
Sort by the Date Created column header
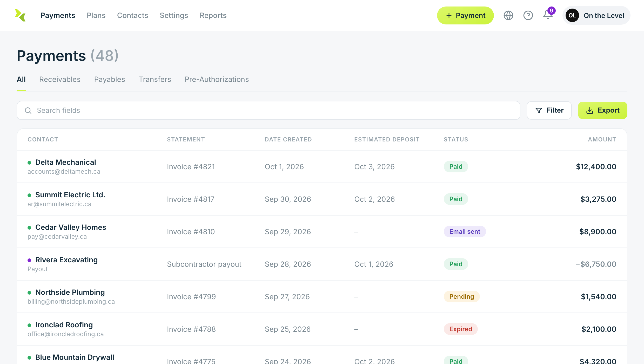[x=288, y=139]
